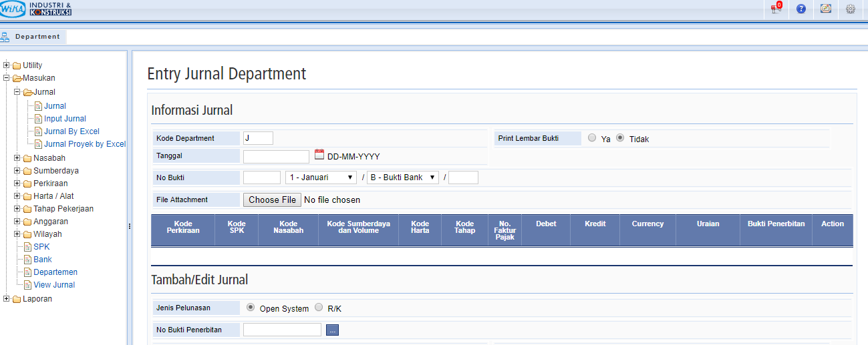Click the Choose File button

(x=272, y=200)
